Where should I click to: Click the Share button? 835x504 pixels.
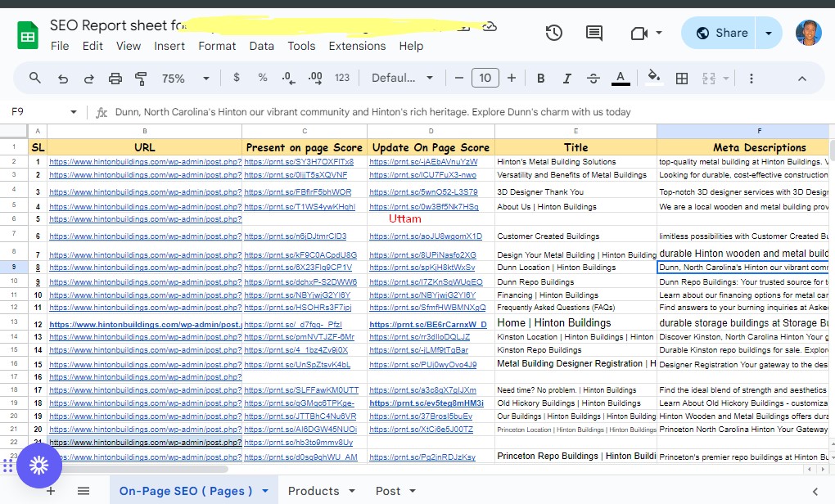721,33
